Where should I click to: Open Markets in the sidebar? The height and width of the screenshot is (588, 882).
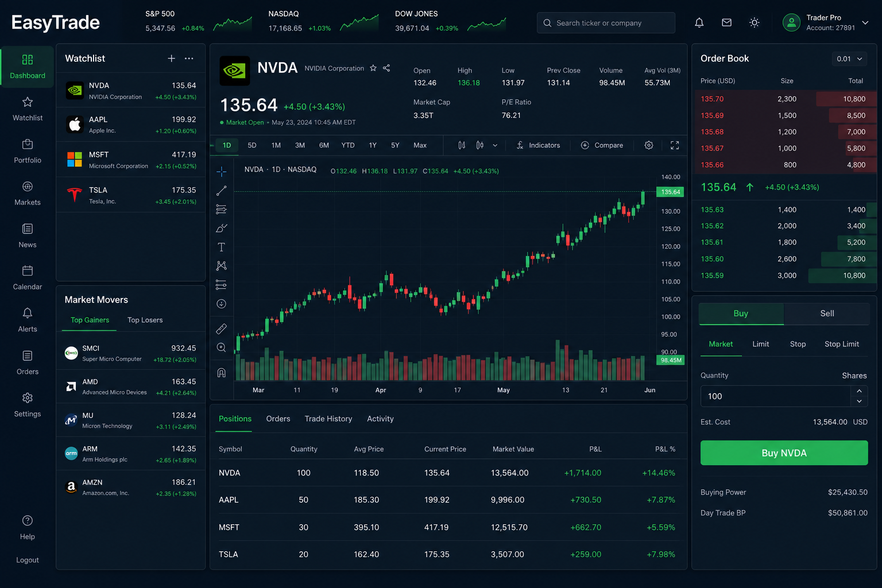coord(28,194)
